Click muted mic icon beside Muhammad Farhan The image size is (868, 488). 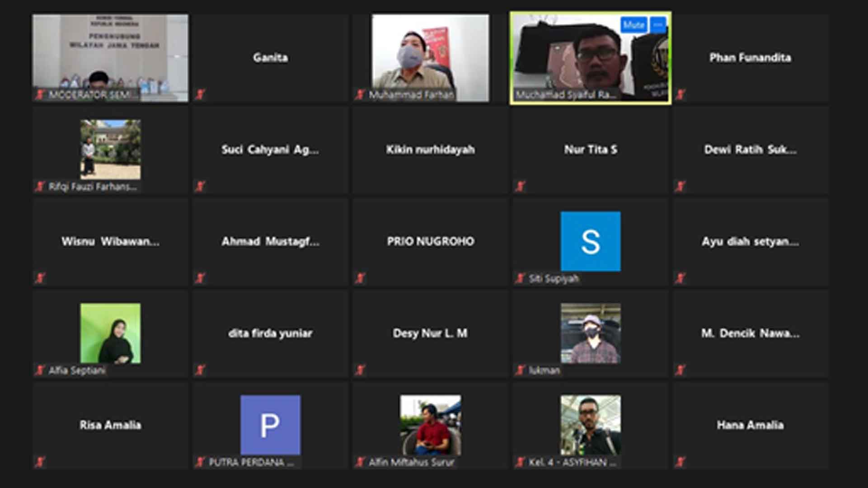click(360, 95)
